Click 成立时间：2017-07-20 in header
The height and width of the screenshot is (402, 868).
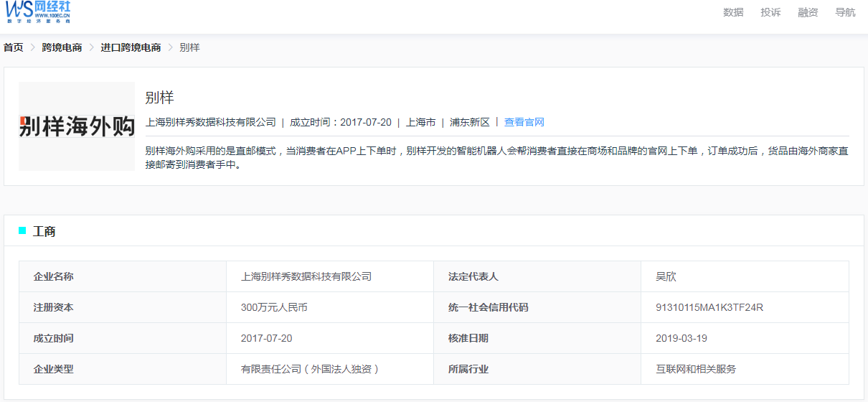pyautogui.click(x=341, y=122)
